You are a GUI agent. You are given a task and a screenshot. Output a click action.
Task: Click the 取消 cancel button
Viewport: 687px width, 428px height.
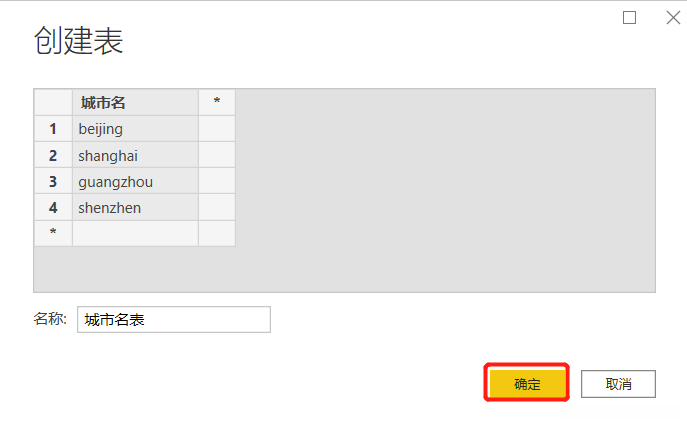(618, 384)
